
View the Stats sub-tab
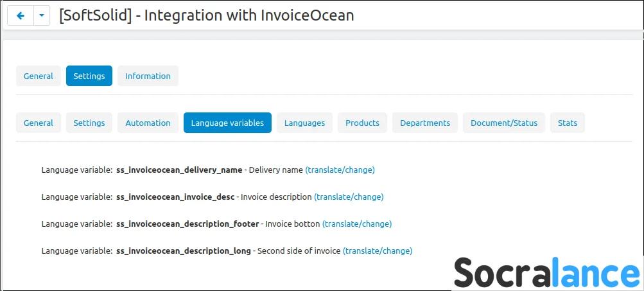[x=568, y=123]
